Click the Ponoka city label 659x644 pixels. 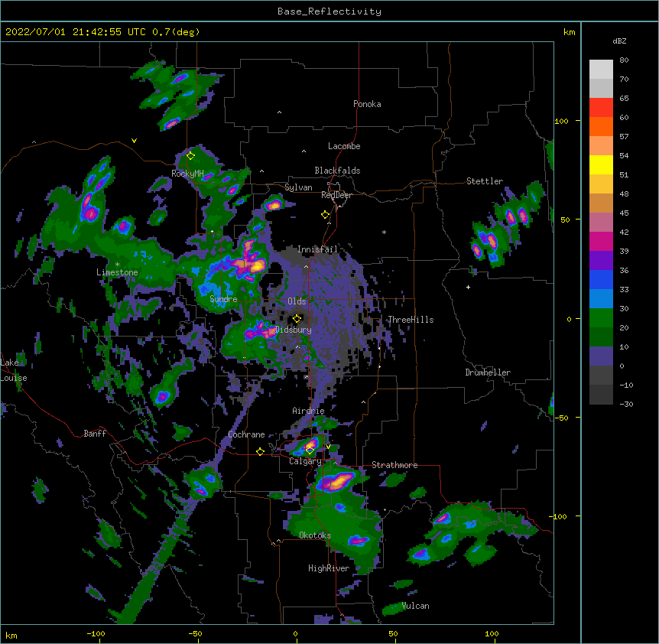click(x=367, y=104)
